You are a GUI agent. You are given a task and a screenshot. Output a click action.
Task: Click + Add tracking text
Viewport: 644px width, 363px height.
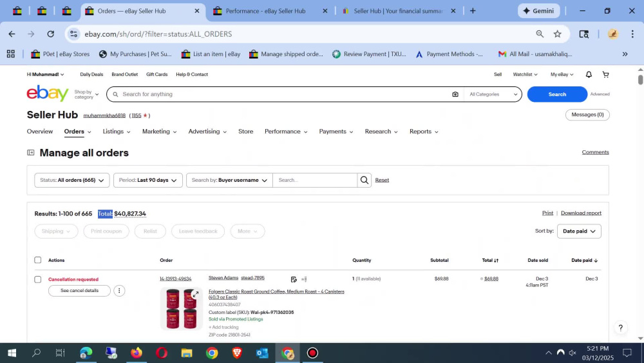pos(223,328)
